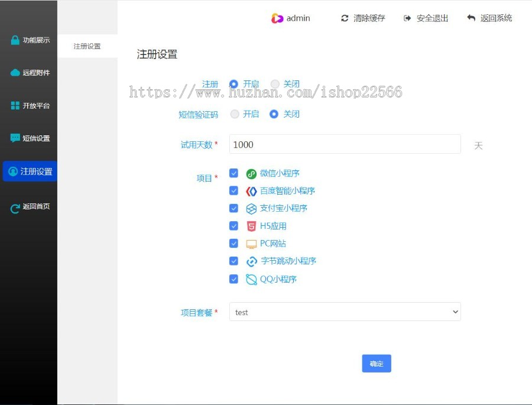The height and width of the screenshot is (405, 532).
Task: Click the red H5应用 icon
Action: (x=251, y=226)
